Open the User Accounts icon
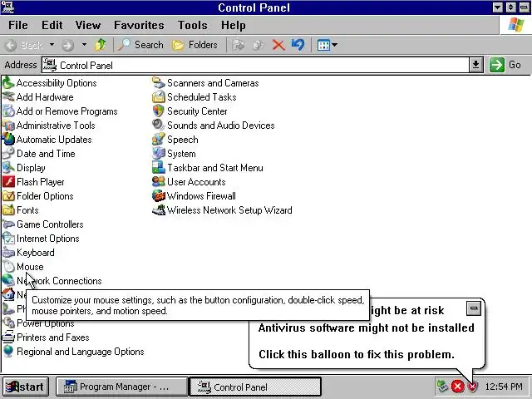 (159, 182)
